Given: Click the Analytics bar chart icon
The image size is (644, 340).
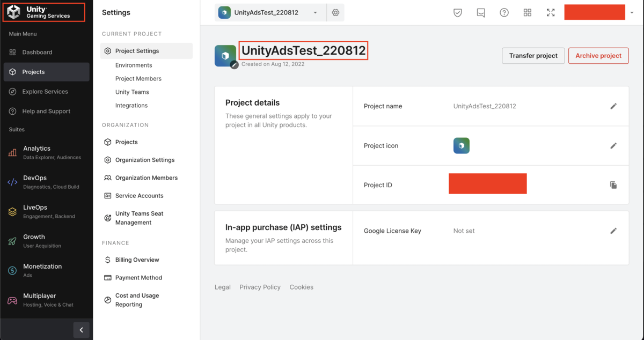Looking at the screenshot, I should (x=12, y=153).
